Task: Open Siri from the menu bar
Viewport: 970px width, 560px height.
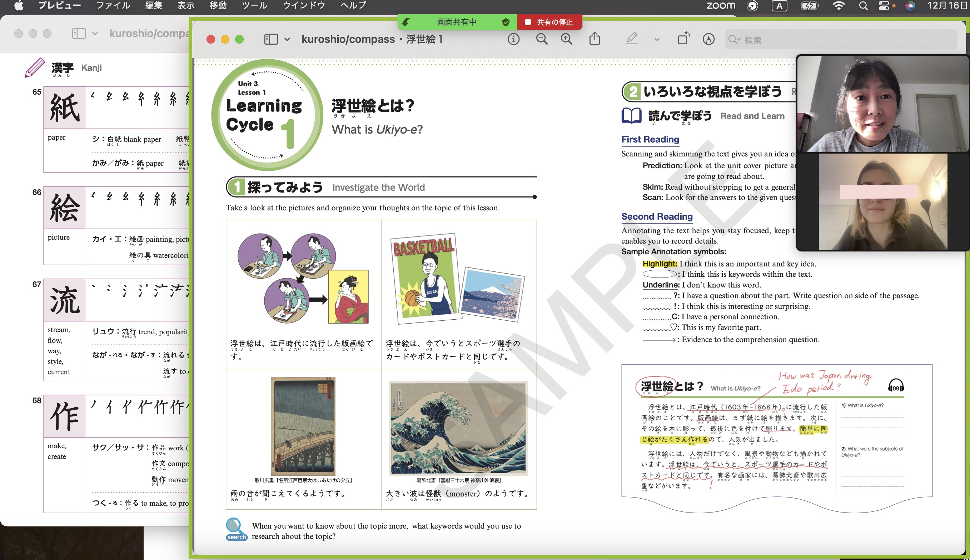Action: [x=910, y=6]
